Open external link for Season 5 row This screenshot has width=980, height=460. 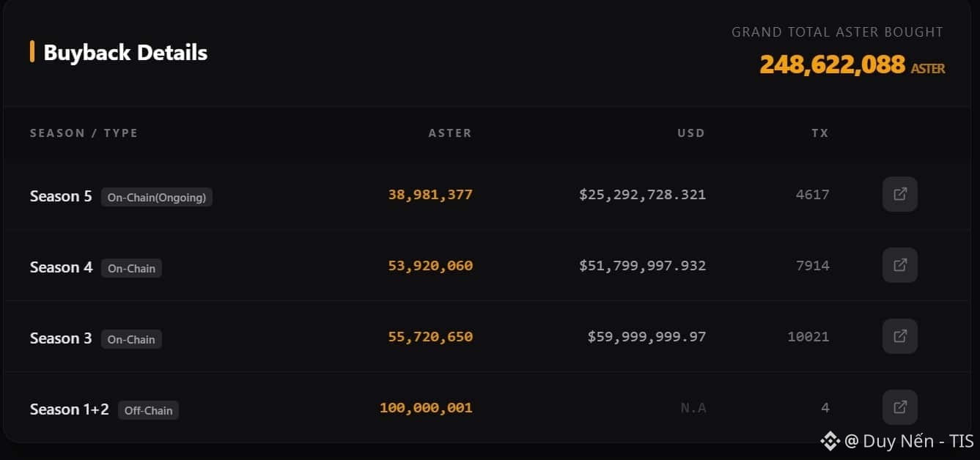899,194
